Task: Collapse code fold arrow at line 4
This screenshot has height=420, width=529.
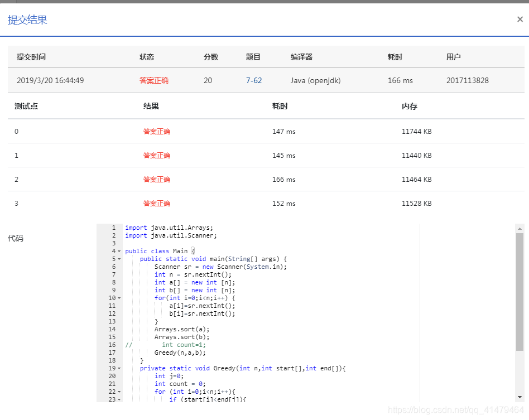Action: pos(119,252)
